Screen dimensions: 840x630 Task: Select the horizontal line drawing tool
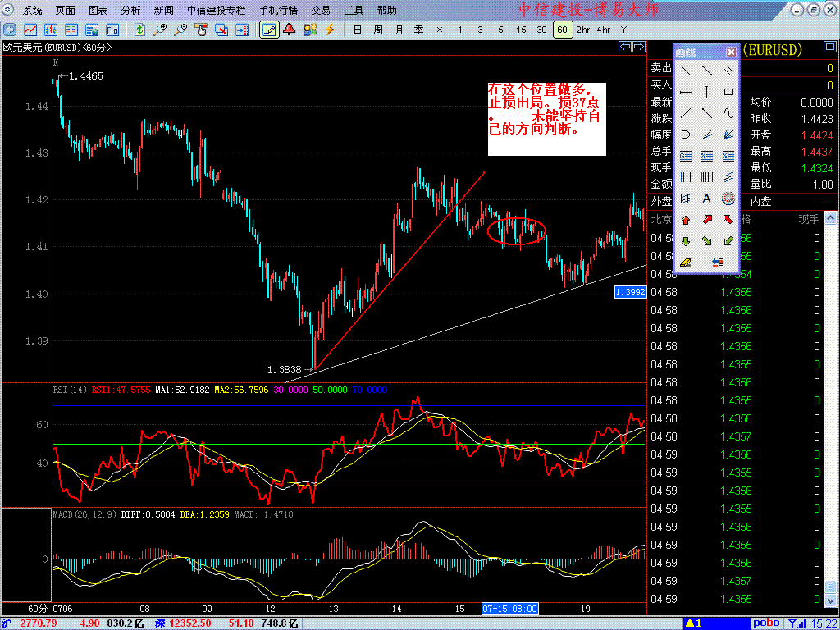[685, 92]
